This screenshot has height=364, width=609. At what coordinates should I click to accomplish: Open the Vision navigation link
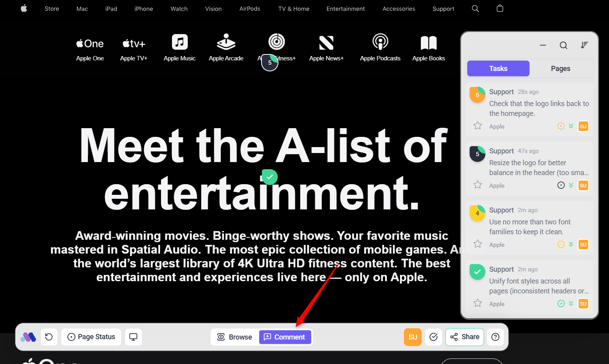point(213,9)
